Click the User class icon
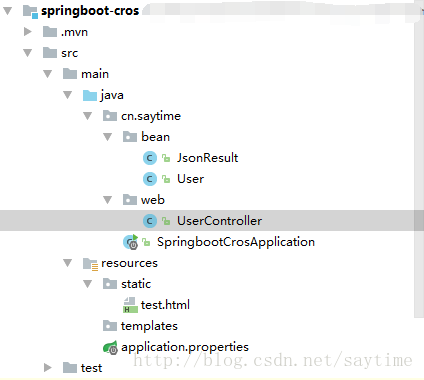 (x=150, y=179)
